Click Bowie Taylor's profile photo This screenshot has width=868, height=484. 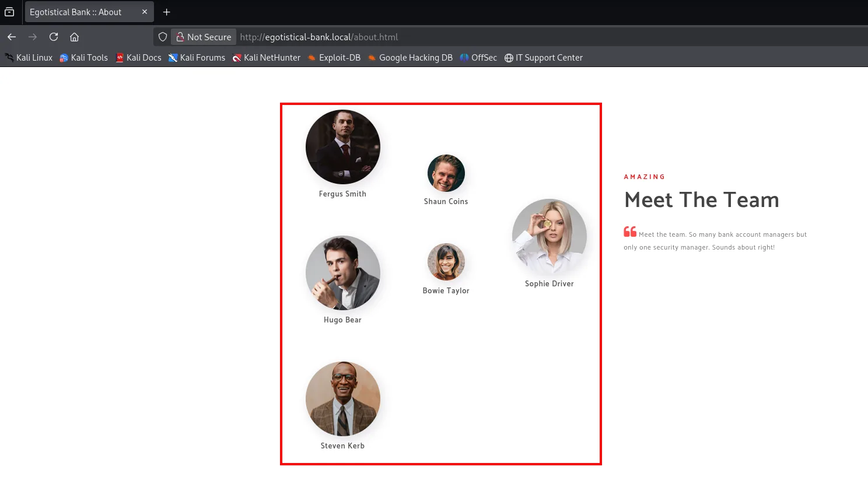pos(446,262)
